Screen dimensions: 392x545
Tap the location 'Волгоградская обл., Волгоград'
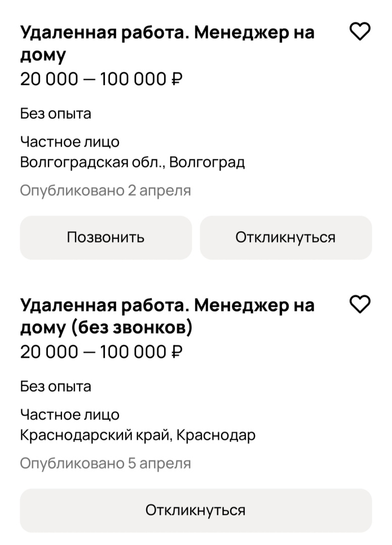132,162
